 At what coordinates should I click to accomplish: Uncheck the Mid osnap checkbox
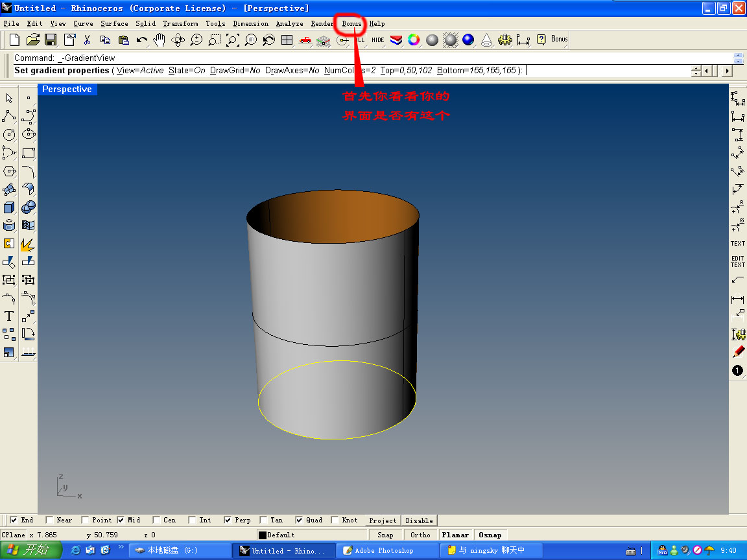pos(121,520)
